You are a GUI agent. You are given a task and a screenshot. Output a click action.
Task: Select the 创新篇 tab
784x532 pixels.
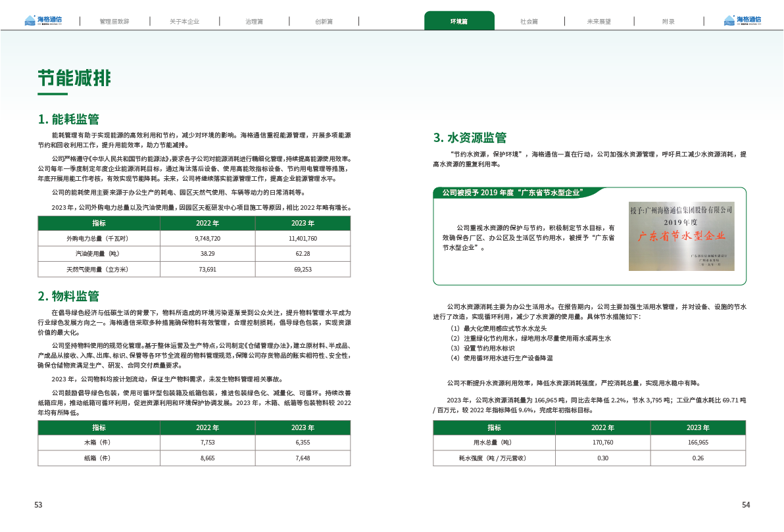pos(324,21)
